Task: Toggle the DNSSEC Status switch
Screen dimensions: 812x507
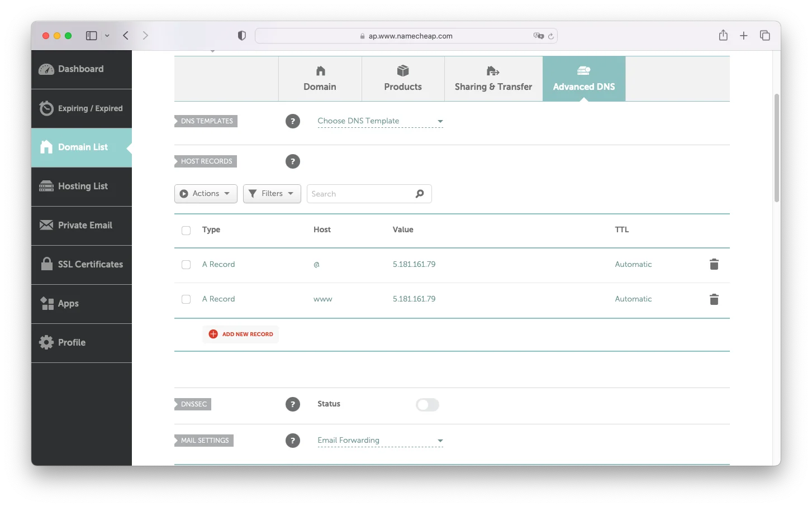Action: pyautogui.click(x=428, y=405)
